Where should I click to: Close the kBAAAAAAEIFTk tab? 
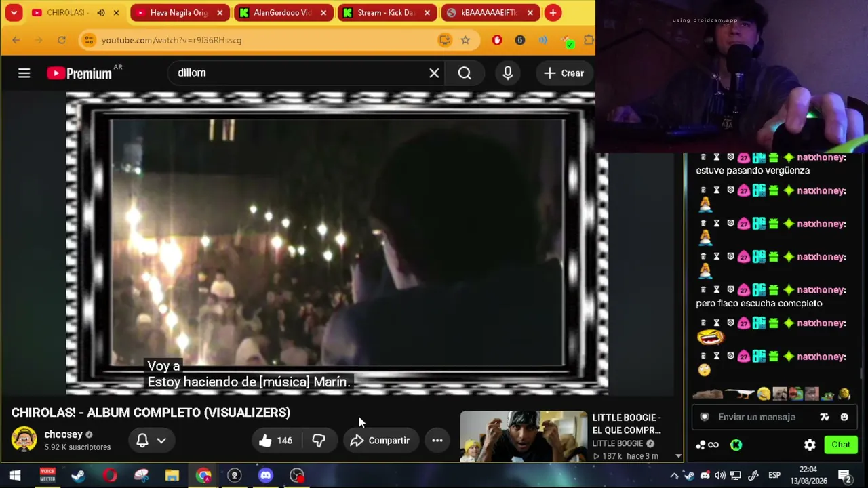[x=530, y=13]
